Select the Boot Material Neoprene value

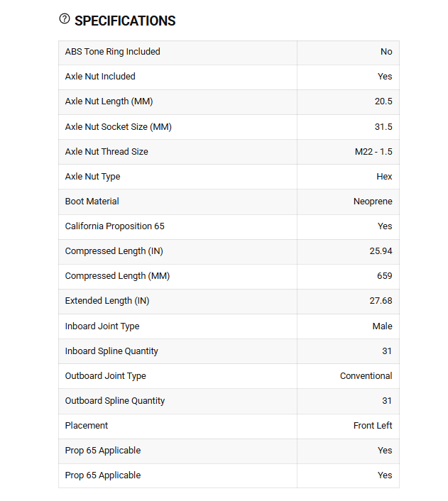click(373, 202)
